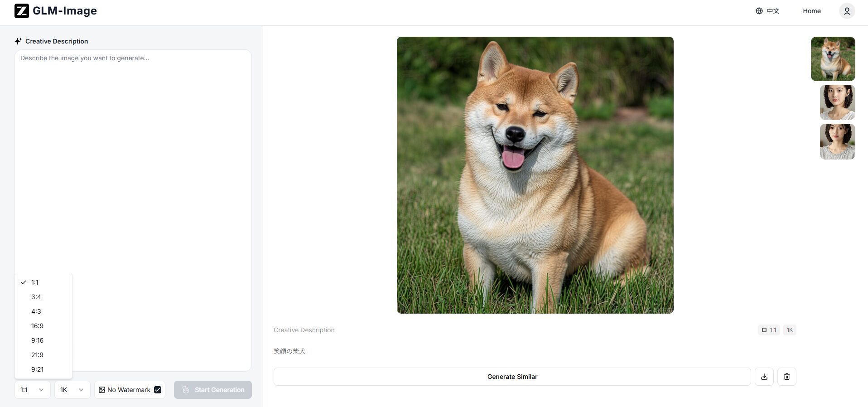Click the sparkle icon beside Creative Description
This screenshot has width=868, height=407.
pos(18,41)
